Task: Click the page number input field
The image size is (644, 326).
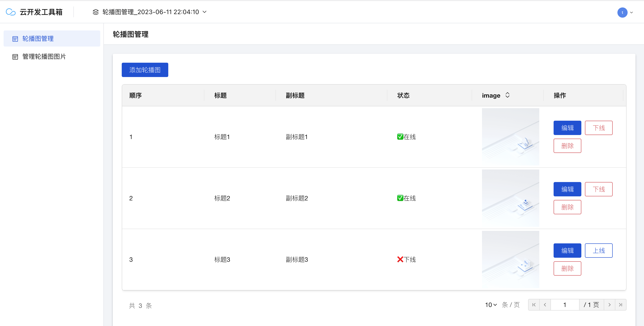Action: pyautogui.click(x=565, y=305)
